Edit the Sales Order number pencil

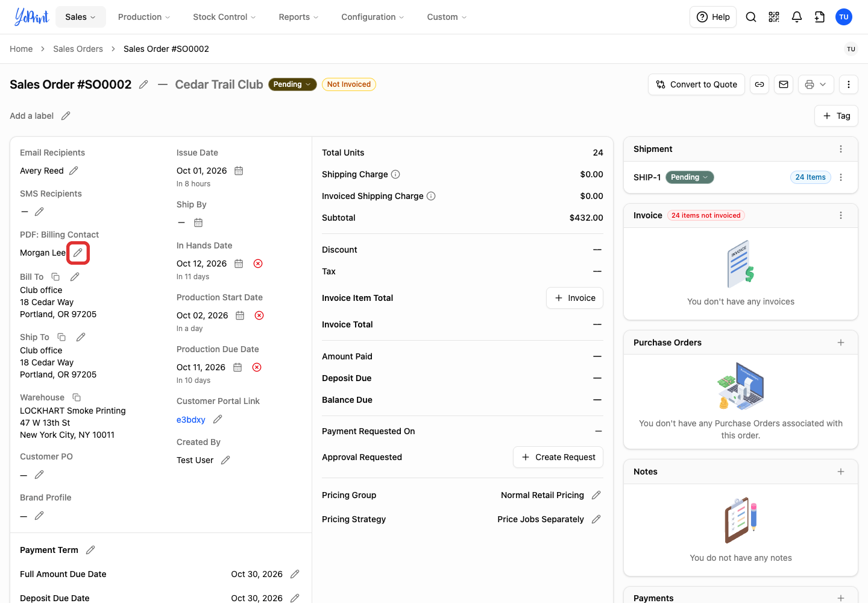coord(143,84)
